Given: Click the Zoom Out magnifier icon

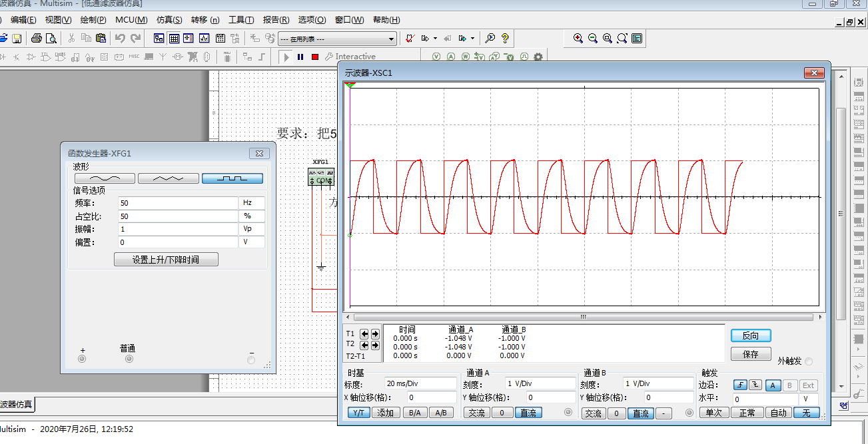Looking at the screenshot, I should (x=593, y=38).
